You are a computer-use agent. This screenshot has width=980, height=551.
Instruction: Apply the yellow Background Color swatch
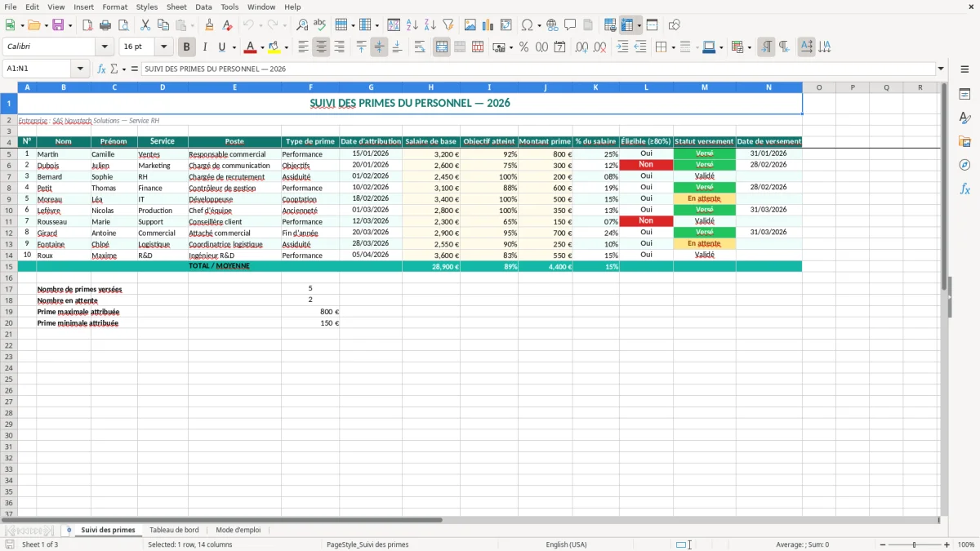click(274, 47)
